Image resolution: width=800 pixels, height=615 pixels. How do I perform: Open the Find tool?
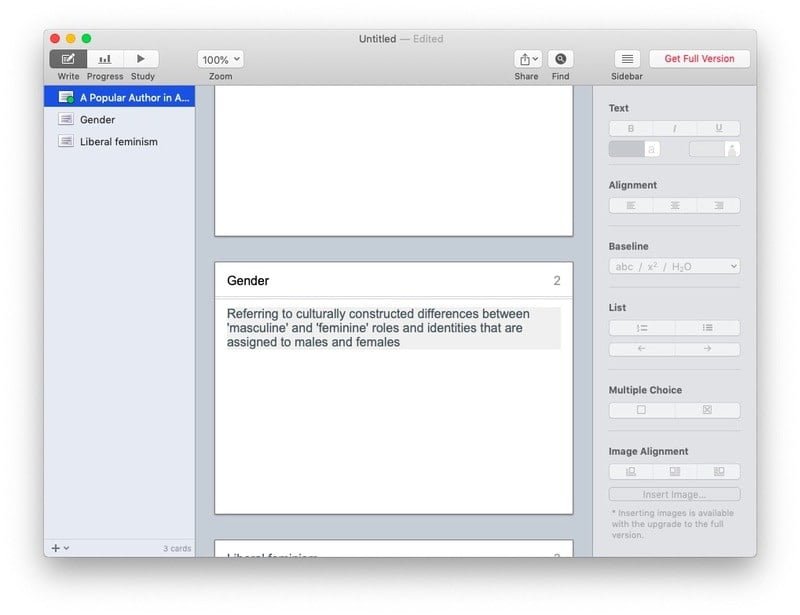pos(561,59)
